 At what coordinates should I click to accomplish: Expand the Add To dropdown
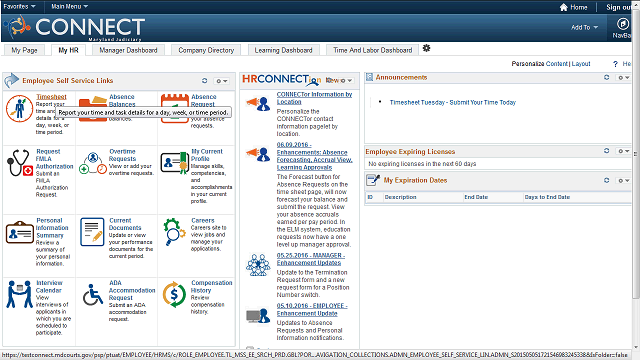pos(584,27)
